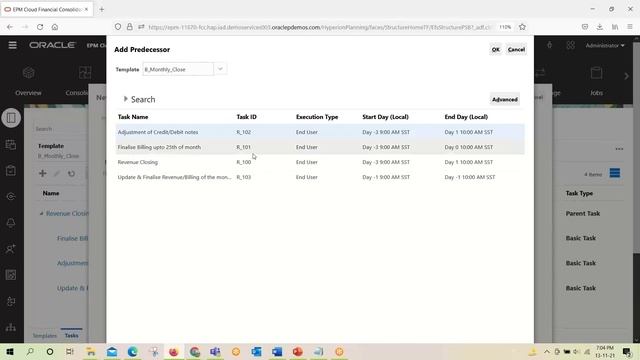Open the Firefox application menu
The height and width of the screenshot is (360, 640).
630,27
